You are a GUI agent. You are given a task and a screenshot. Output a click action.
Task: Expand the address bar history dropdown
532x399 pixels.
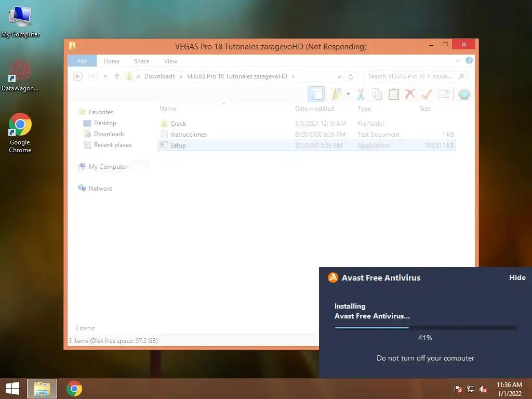(x=339, y=77)
